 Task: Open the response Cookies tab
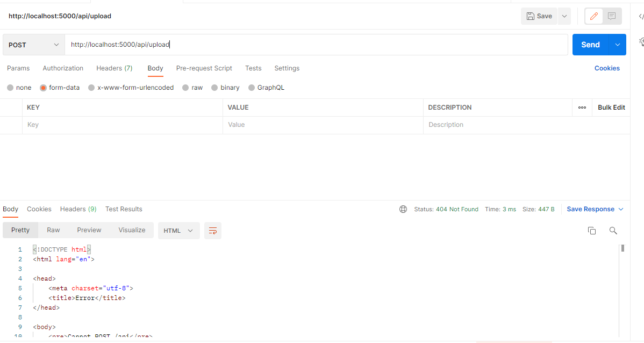39,209
